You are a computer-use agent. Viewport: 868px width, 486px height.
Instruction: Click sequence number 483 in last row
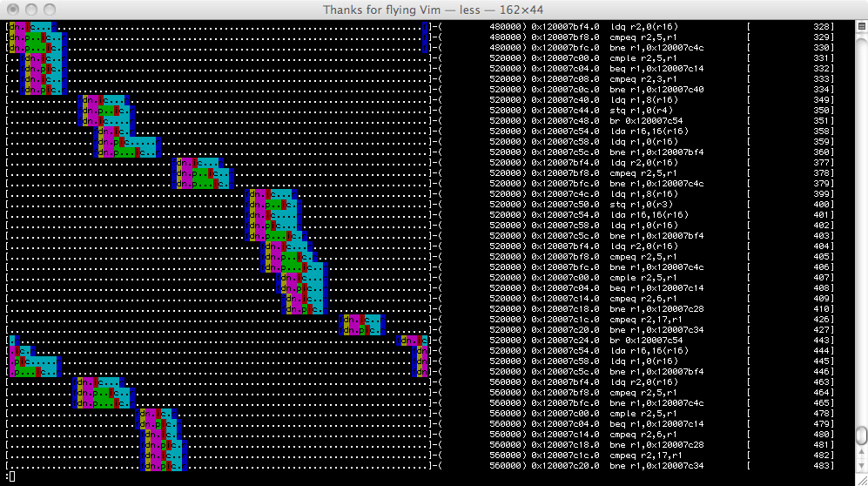(821, 466)
